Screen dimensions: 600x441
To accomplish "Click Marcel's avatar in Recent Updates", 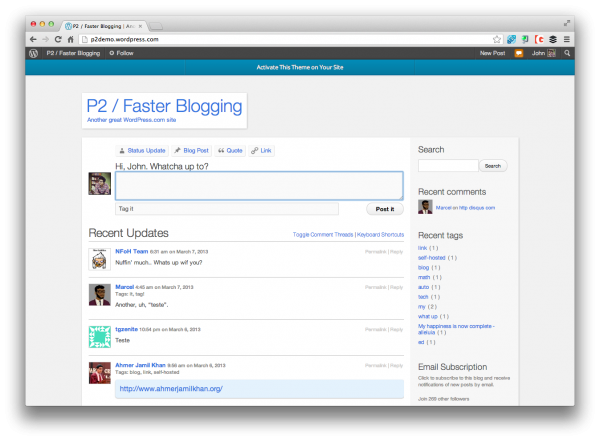I will (99, 295).
